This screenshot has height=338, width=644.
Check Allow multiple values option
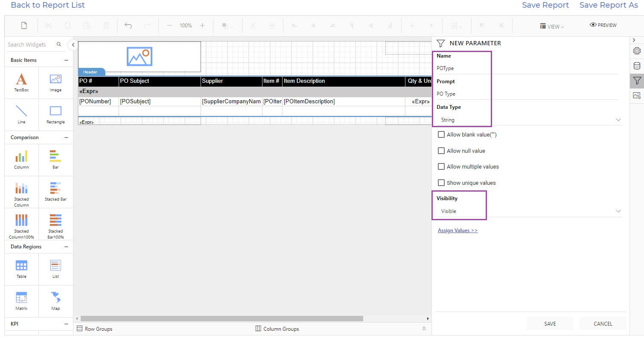pos(441,167)
